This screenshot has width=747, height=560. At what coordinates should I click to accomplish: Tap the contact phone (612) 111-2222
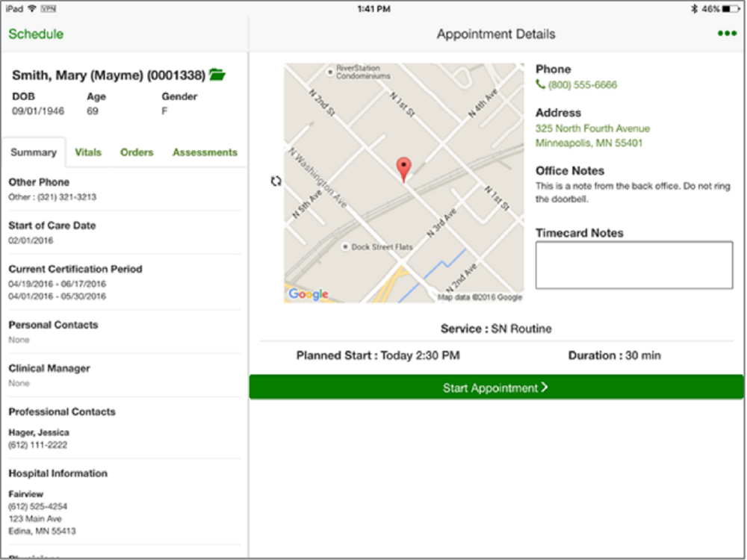point(37,445)
